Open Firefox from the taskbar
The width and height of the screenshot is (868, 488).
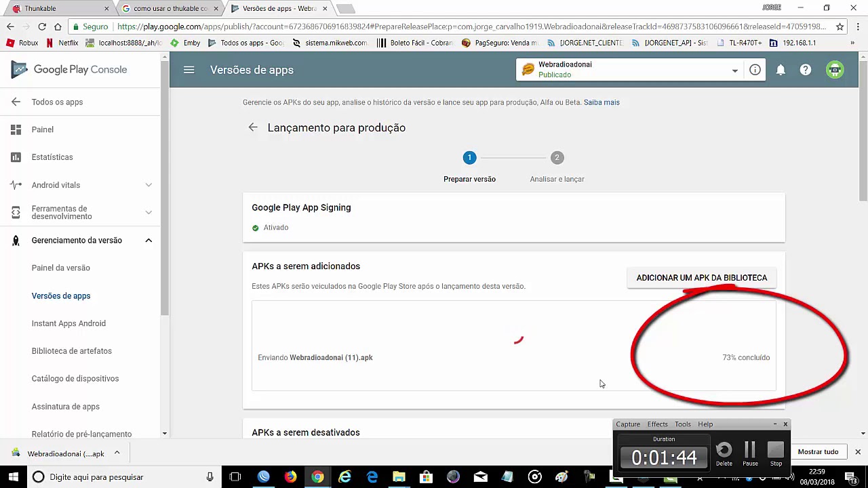[290, 477]
